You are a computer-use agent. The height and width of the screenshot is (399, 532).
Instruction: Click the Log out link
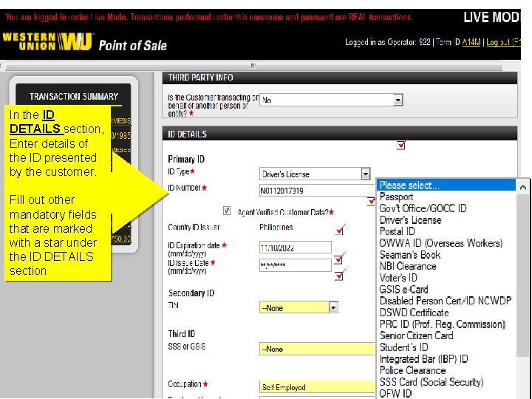coord(503,42)
